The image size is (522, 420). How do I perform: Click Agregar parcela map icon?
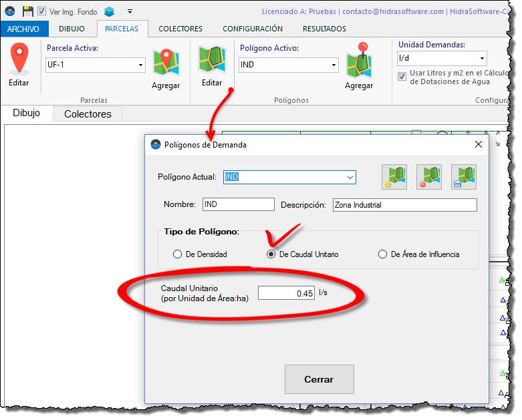(x=166, y=63)
